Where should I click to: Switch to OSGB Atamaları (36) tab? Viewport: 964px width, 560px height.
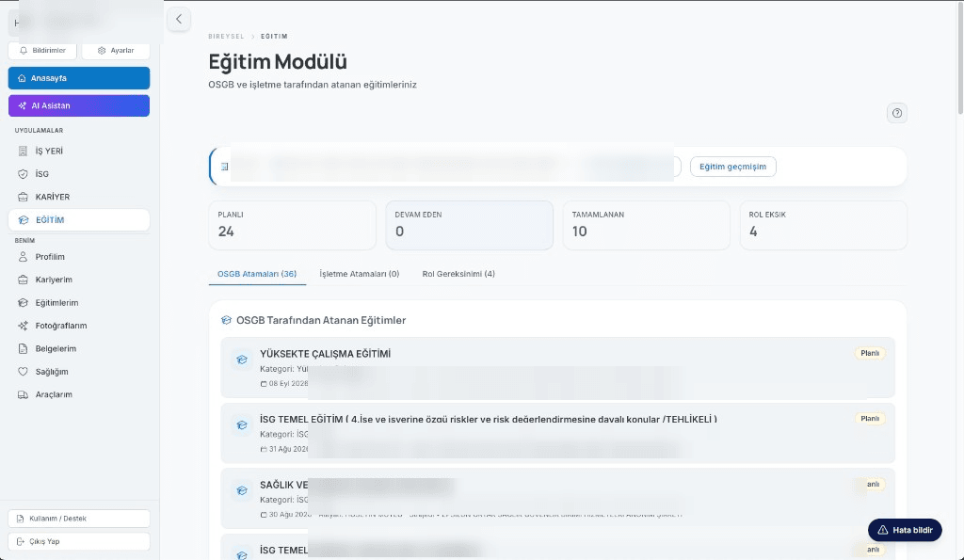point(257,274)
